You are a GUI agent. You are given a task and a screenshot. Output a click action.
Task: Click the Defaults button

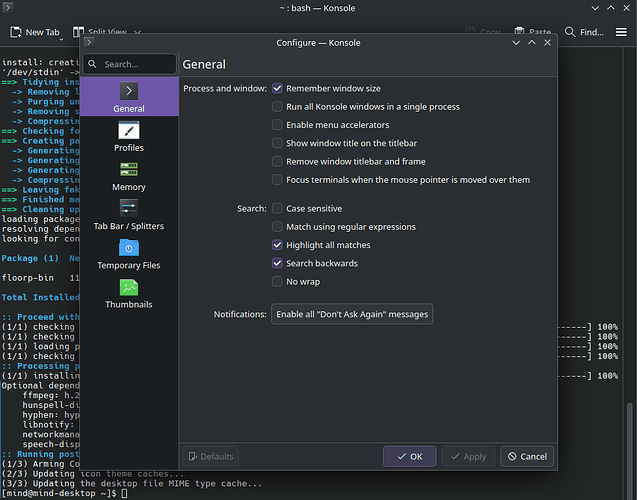210,457
